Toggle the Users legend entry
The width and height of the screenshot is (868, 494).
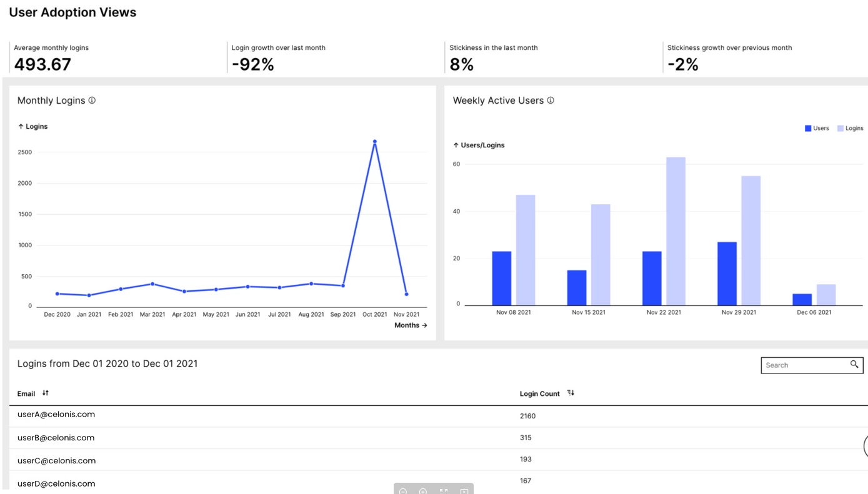click(x=817, y=128)
